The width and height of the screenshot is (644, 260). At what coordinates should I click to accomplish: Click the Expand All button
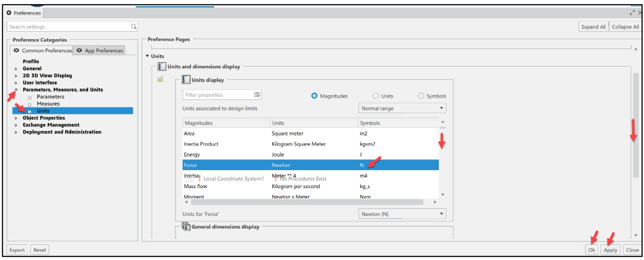coord(593,26)
